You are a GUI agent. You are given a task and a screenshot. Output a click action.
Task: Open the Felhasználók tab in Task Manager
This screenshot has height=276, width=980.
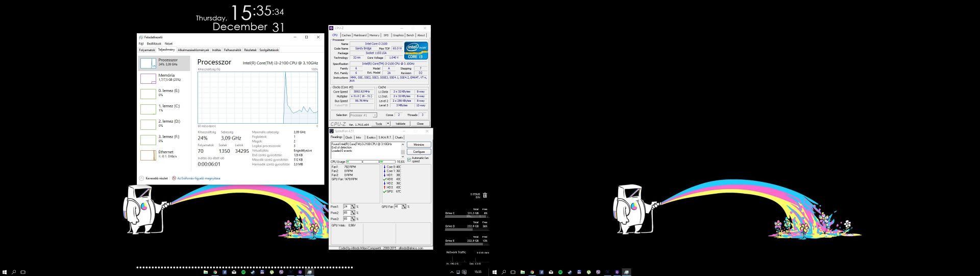pyautogui.click(x=232, y=50)
